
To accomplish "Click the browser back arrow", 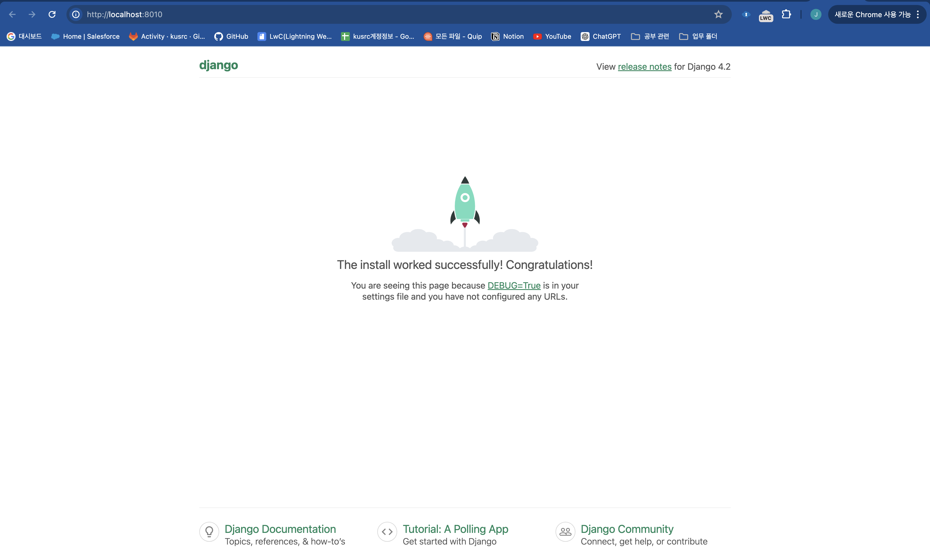I will (12, 14).
